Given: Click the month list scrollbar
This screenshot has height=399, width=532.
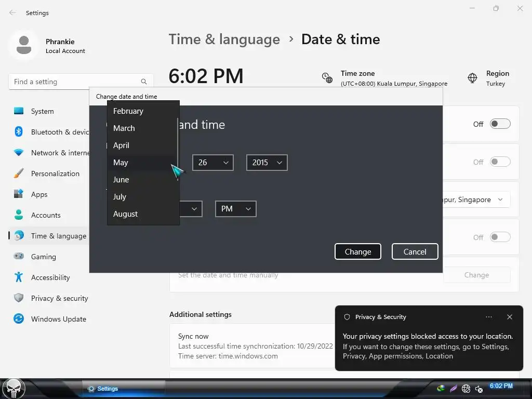Looking at the screenshot, I should 178,149.
